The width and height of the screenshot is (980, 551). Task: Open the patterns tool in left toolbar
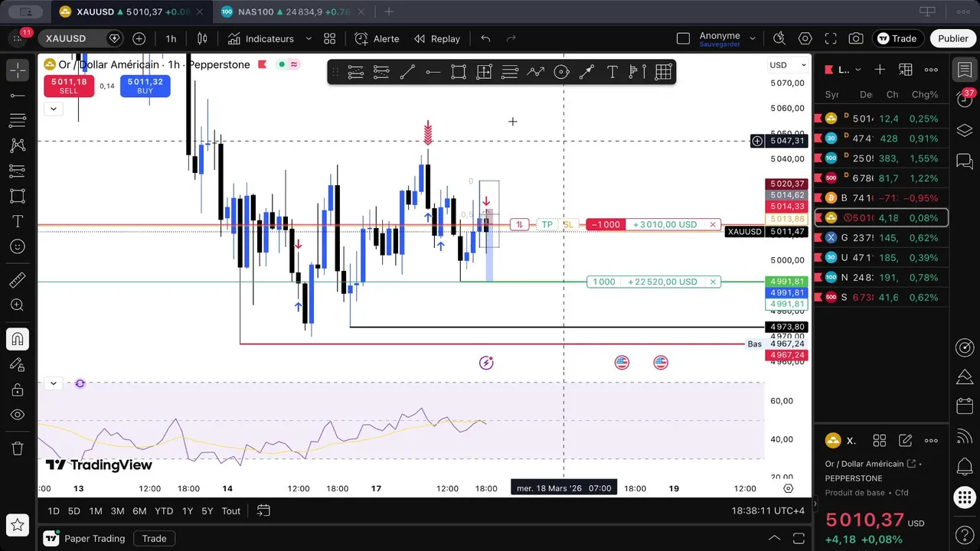pyautogui.click(x=17, y=145)
